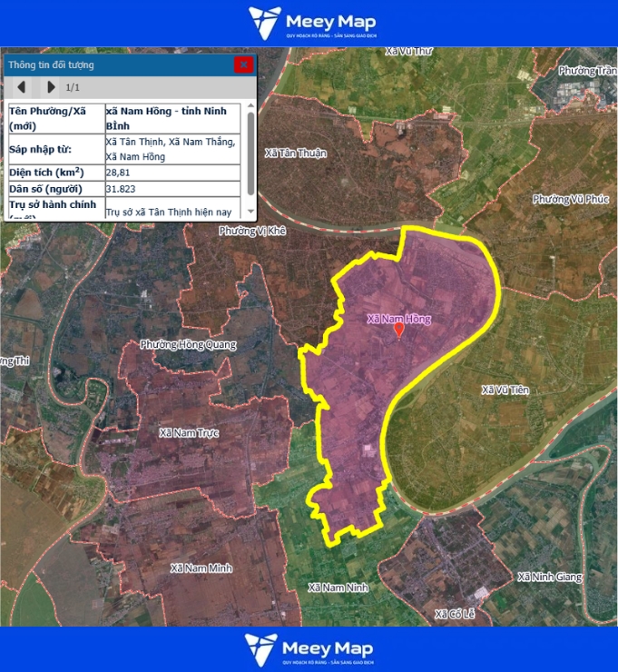
Task: Click the Xã Nam Ninh map label
Action: click(x=338, y=588)
